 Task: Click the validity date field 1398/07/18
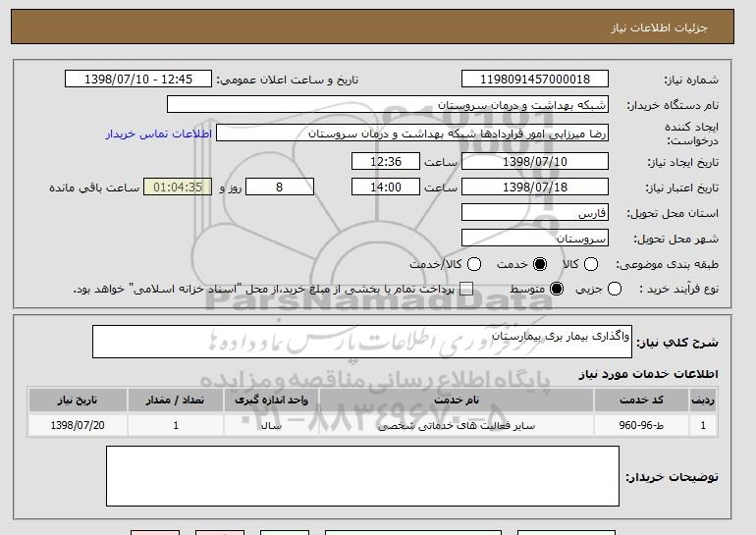[535, 187]
